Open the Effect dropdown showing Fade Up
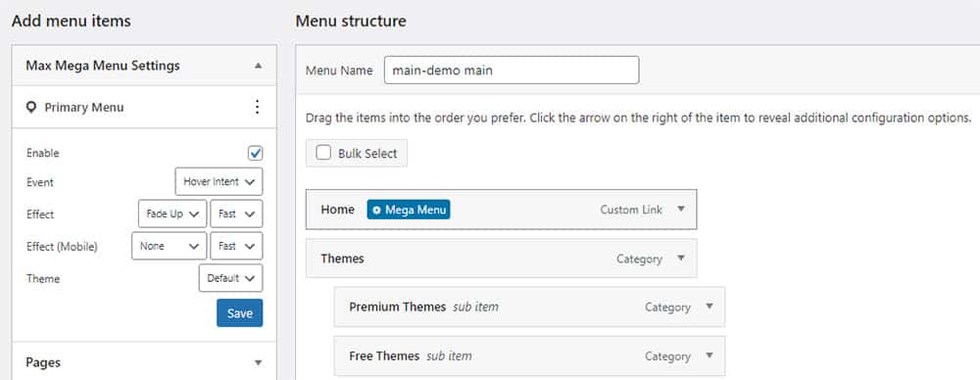The image size is (980, 380). (x=172, y=214)
